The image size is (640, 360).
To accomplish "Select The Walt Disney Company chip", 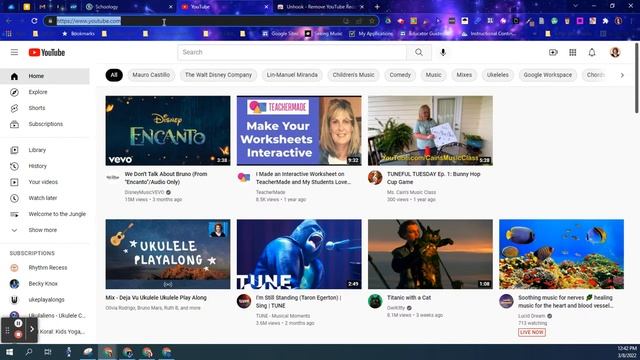I will click(x=218, y=75).
